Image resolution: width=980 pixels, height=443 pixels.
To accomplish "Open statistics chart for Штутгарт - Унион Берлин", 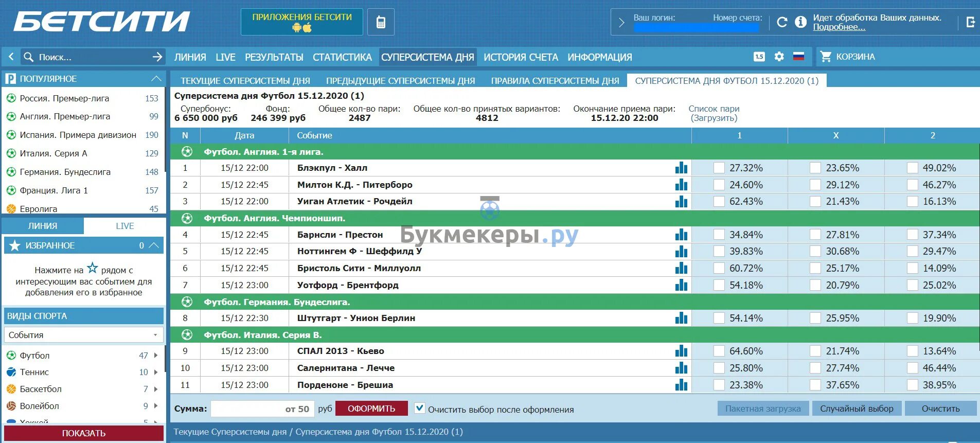I will 681,318.
